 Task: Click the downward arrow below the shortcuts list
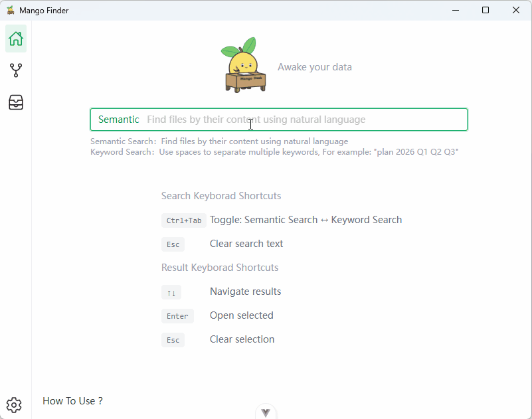[266, 411]
